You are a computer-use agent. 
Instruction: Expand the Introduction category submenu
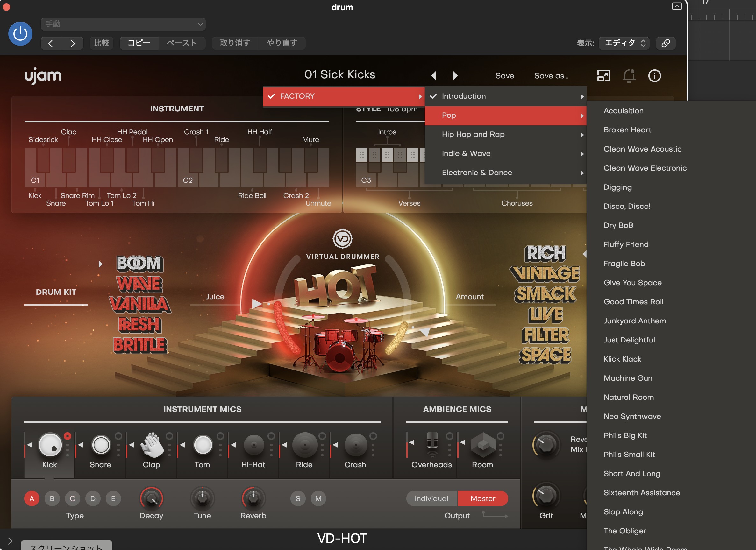[505, 96]
